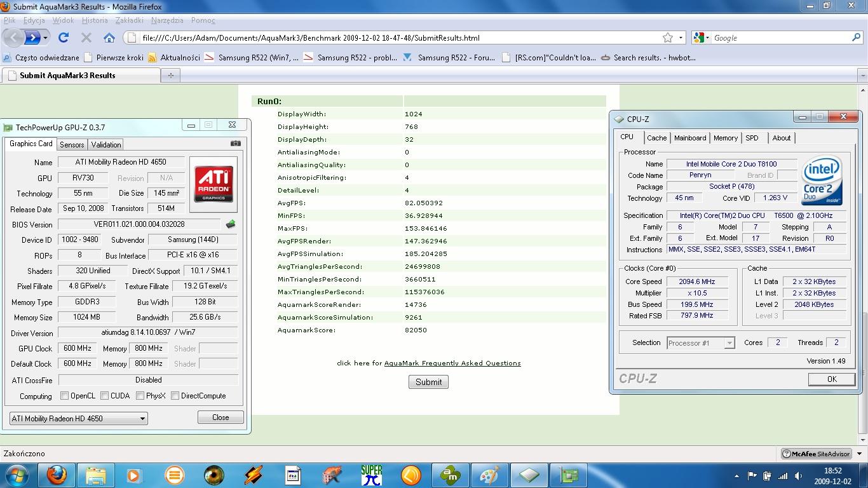Viewport: 868px width, 488px height.
Task: Click the Intel Core 2 Duo logo
Action: click(822, 180)
